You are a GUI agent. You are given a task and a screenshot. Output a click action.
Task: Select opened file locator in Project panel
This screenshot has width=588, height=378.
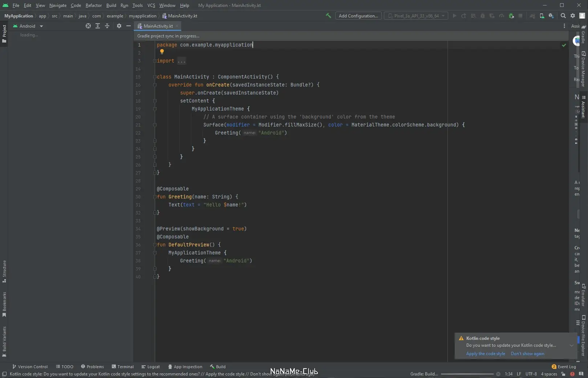tap(88, 26)
